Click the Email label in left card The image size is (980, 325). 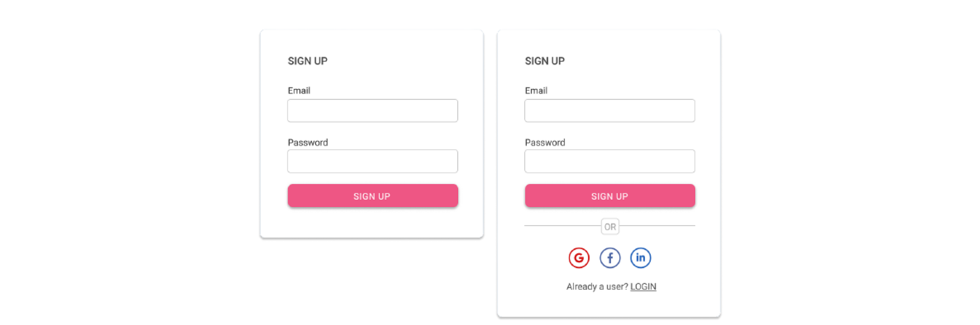(x=299, y=91)
